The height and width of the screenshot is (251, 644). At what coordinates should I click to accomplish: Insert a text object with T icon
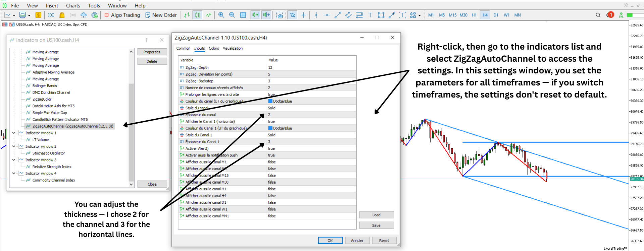click(x=370, y=15)
